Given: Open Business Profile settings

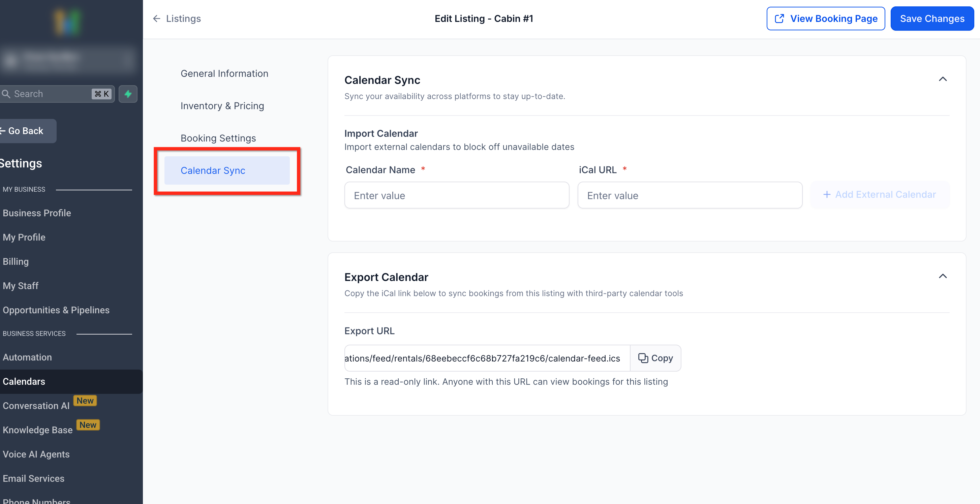Looking at the screenshot, I should [x=37, y=213].
